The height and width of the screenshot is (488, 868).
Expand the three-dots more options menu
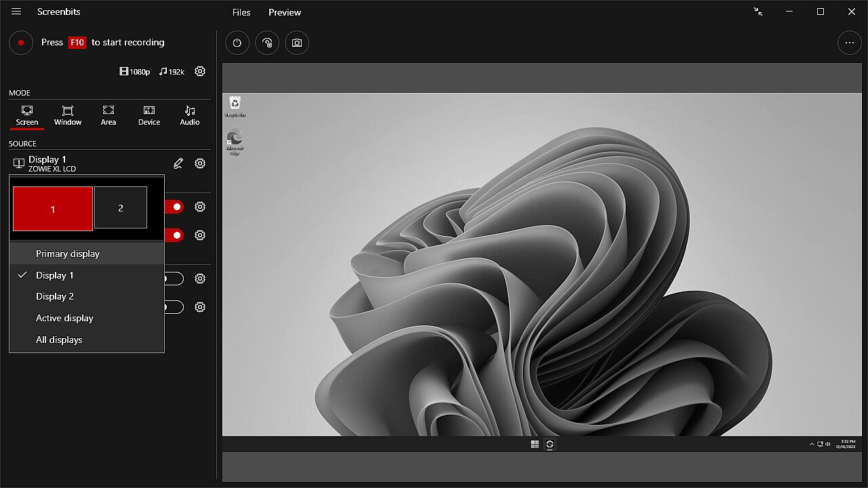849,43
